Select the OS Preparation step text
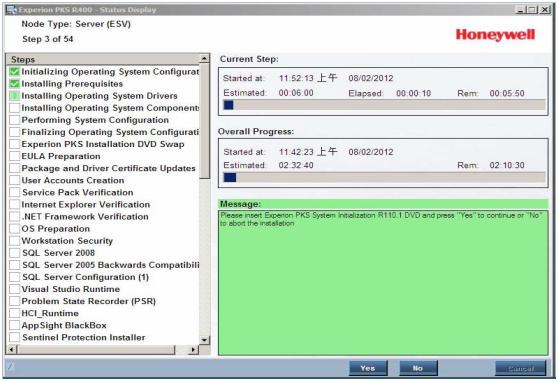The height and width of the screenshot is (381, 558). pyautogui.click(x=56, y=229)
